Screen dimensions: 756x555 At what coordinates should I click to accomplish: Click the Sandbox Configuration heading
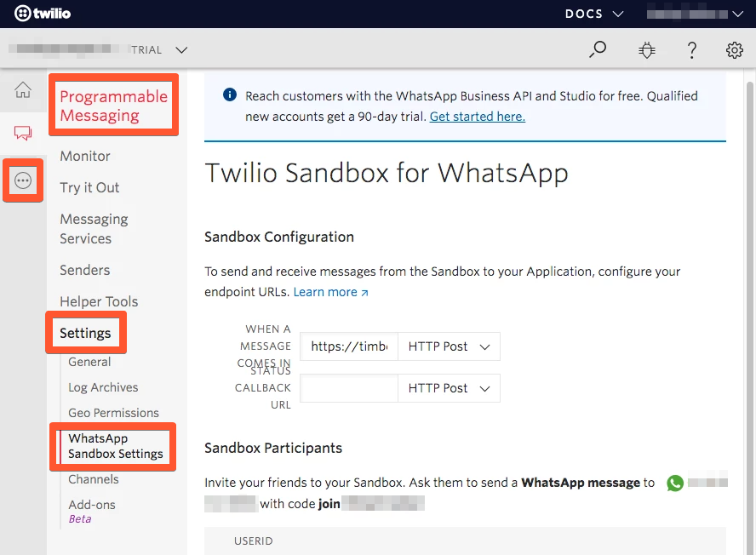coord(279,237)
